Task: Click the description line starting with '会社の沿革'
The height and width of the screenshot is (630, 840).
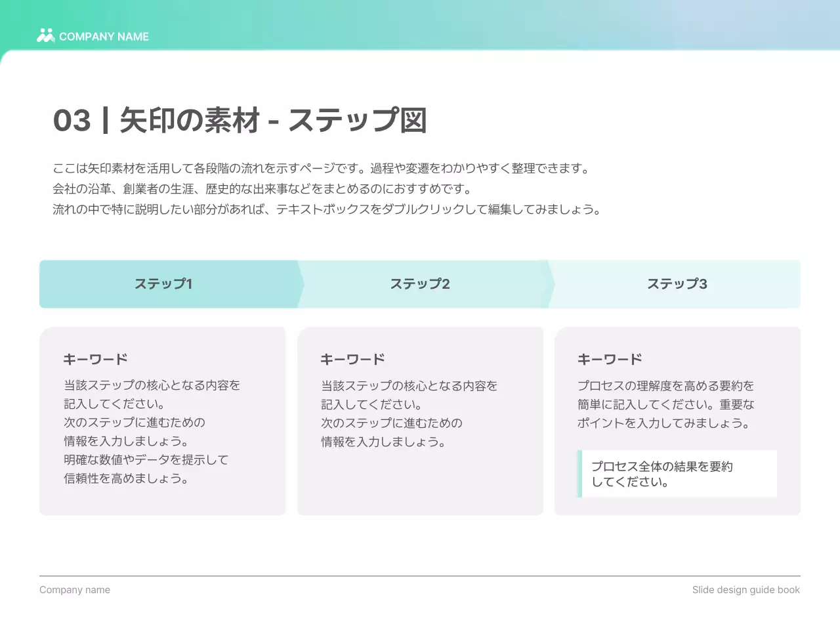Action: click(262, 189)
